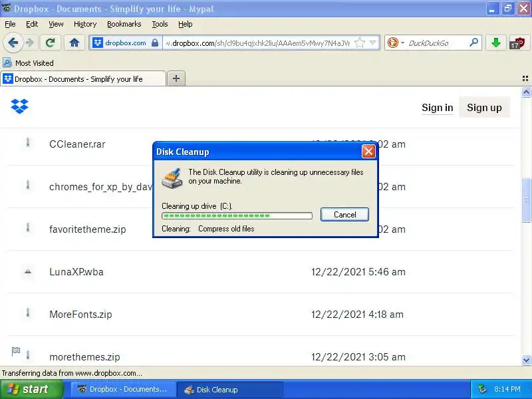Minimize the Mypal browser window
The height and width of the screenshot is (399, 532).
tap(492, 9)
